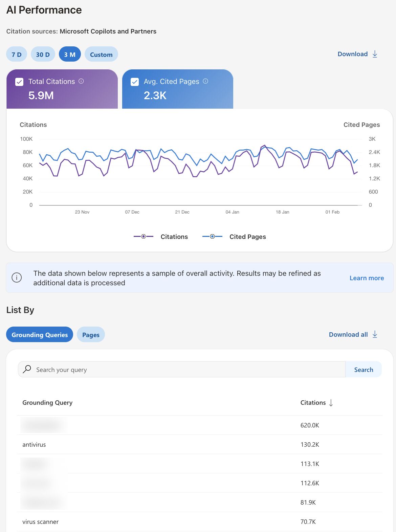Select the 30 D time range

coord(43,54)
